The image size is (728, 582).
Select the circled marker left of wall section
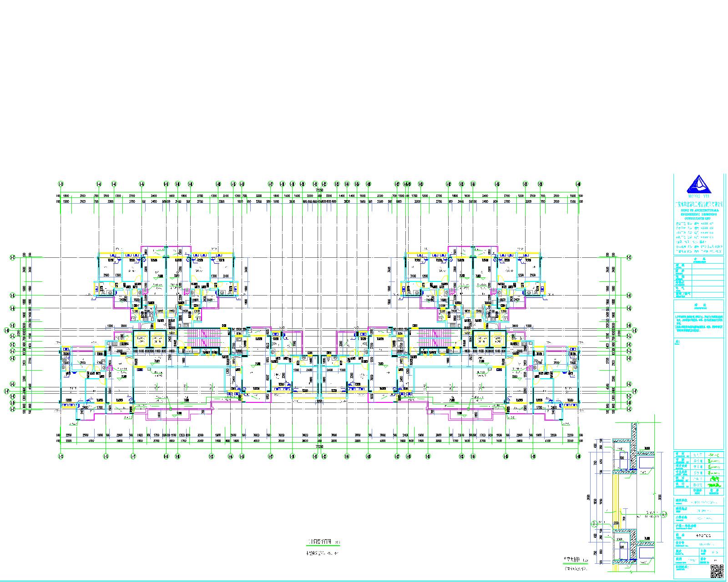tap(593, 523)
